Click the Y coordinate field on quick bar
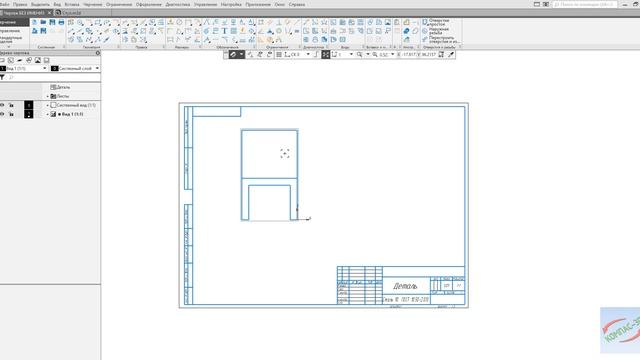The height and width of the screenshot is (360, 640). tap(428, 54)
